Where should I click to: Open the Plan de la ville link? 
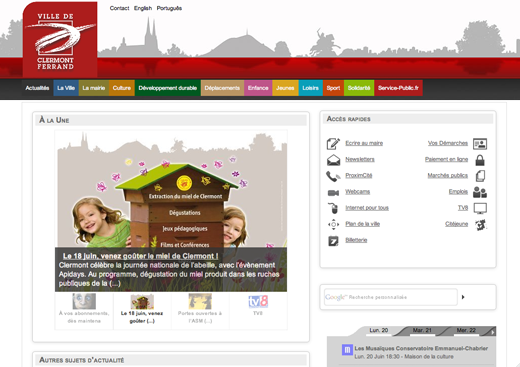click(x=363, y=224)
